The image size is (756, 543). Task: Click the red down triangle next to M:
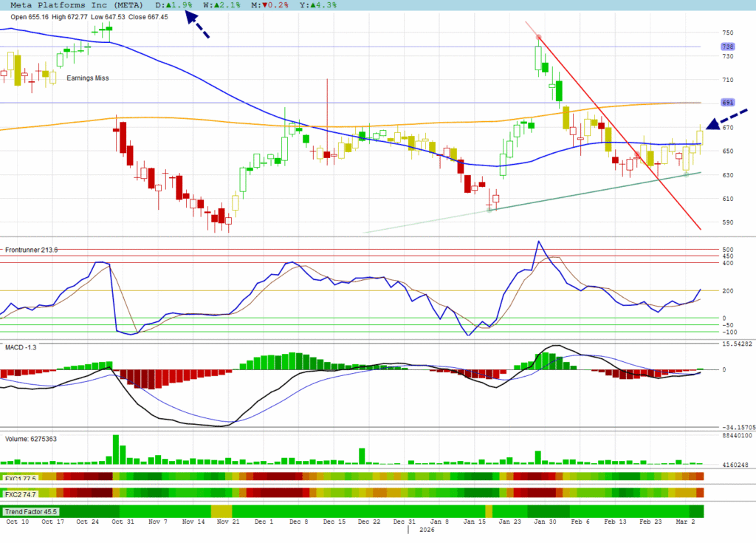tap(264, 4)
